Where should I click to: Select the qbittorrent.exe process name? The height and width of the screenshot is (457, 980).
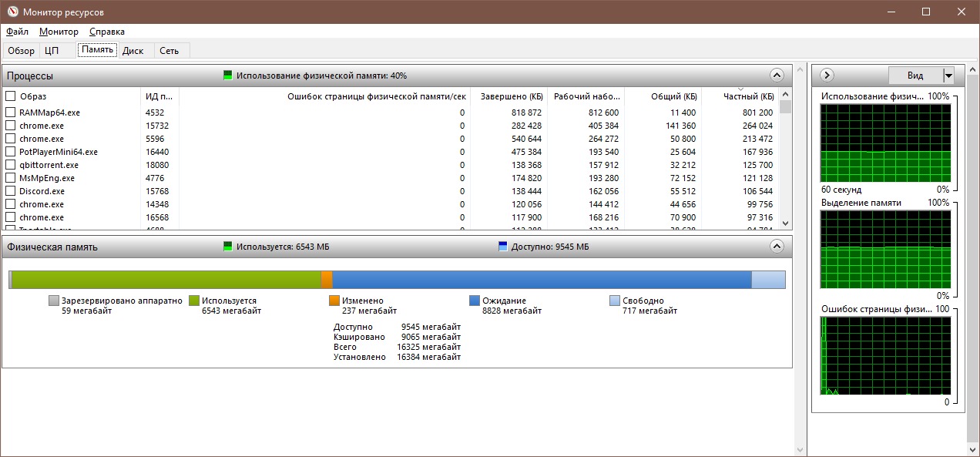pyautogui.click(x=49, y=165)
